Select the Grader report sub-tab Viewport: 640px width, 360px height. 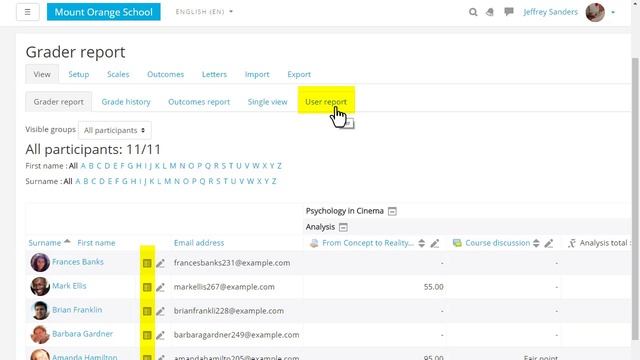[x=58, y=102]
